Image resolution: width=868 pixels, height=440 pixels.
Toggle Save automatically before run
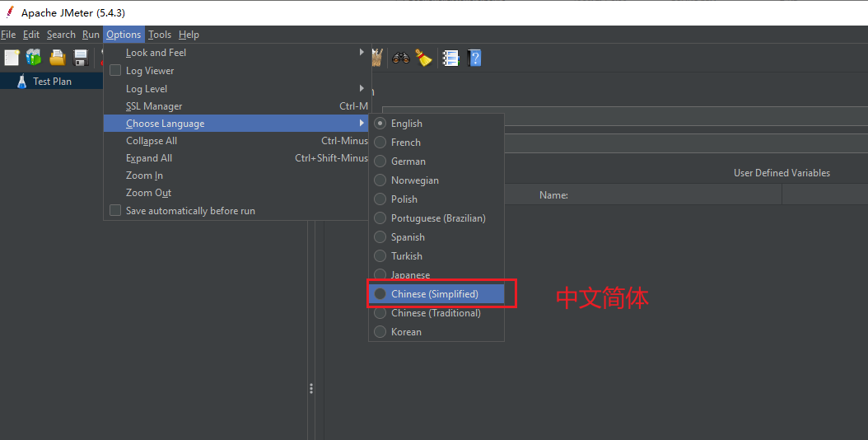click(x=115, y=211)
